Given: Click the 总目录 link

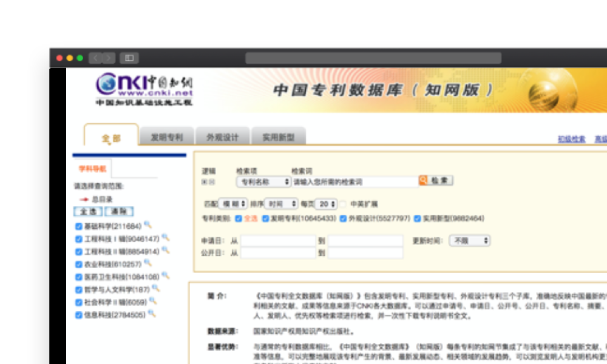Looking at the screenshot, I should tap(102, 199).
